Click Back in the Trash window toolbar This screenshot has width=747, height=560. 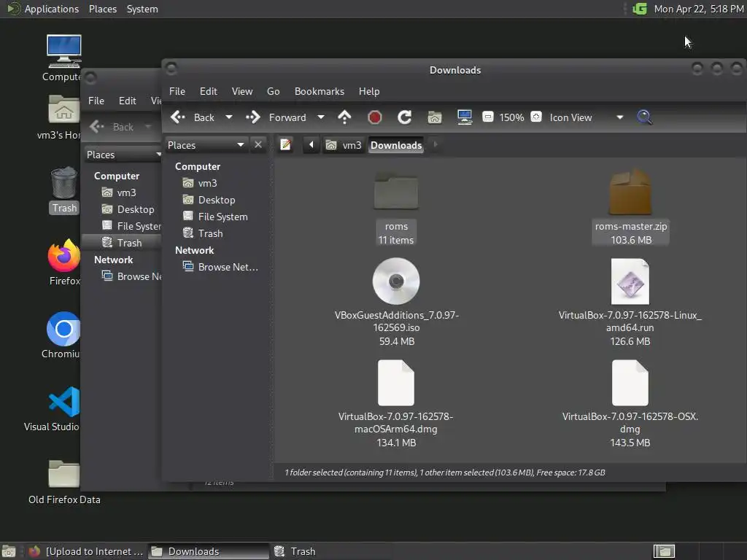(x=113, y=127)
